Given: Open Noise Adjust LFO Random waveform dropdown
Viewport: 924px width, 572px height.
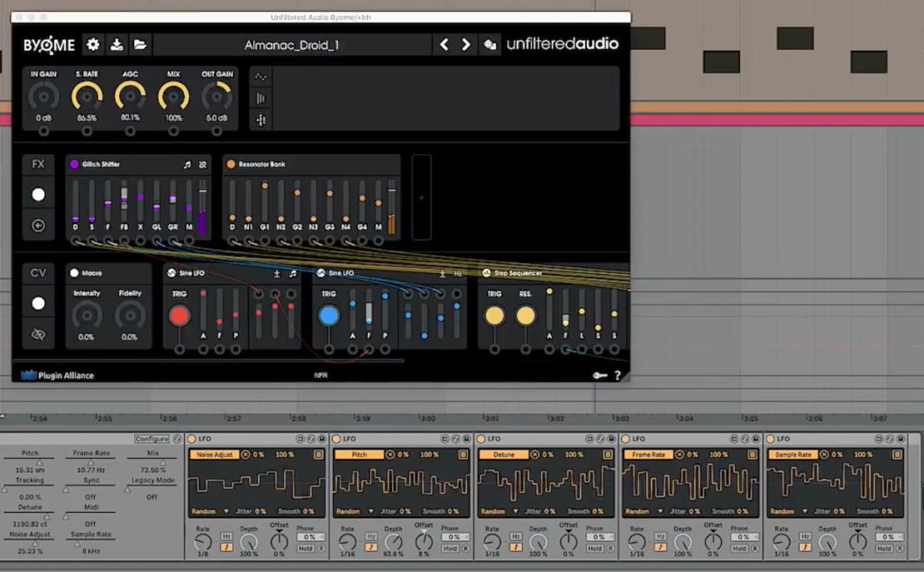Looking at the screenshot, I should coord(210,511).
